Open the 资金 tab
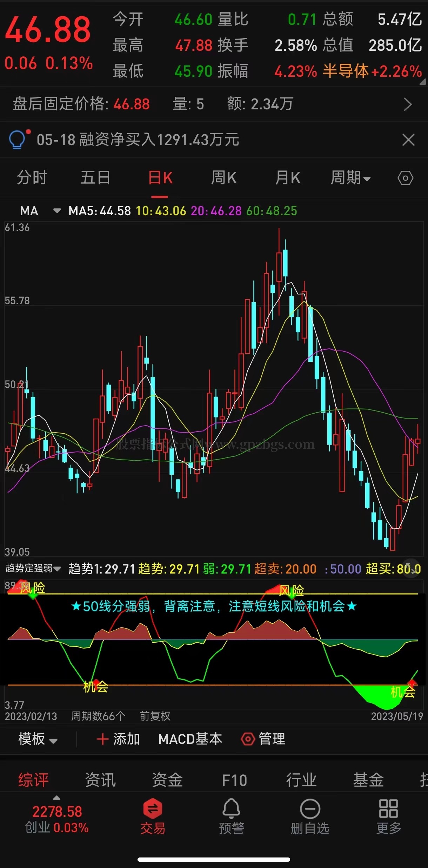Image resolution: width=428 pixels, height=868 pixels. [167, 780]
